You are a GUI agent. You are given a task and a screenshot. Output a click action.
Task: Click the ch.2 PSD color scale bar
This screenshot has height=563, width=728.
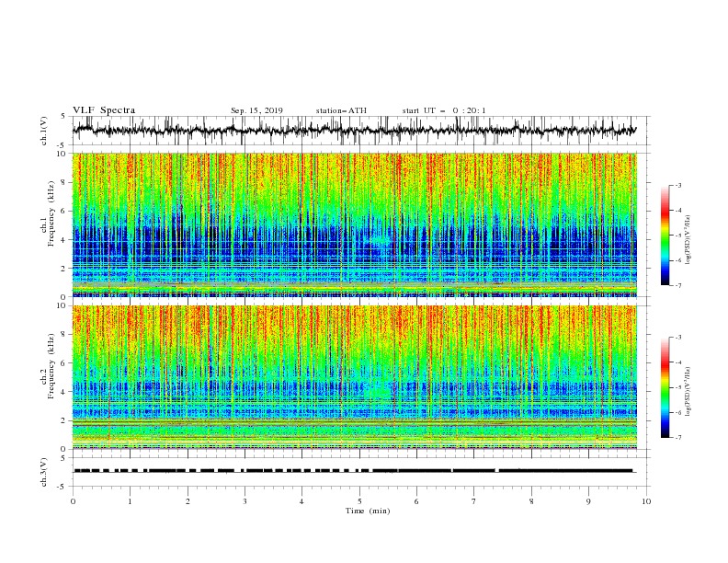(x=665, y=387)
